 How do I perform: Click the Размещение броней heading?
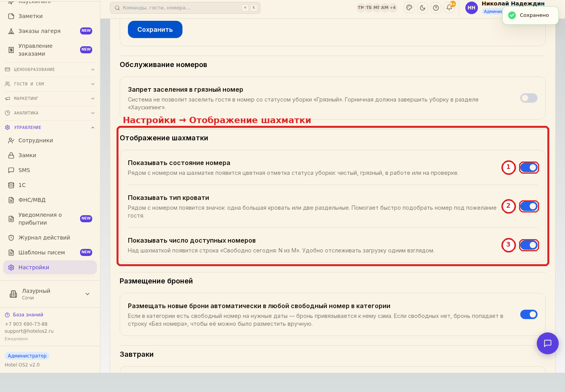(x=156, y=281)
